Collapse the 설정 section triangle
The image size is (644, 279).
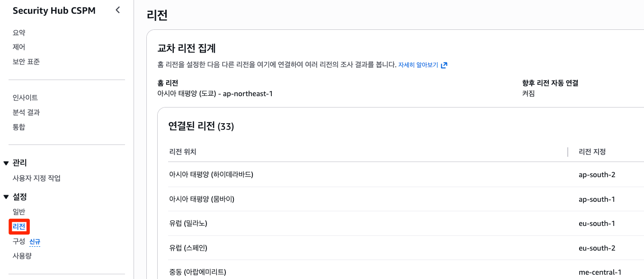(x=6, y=197)
